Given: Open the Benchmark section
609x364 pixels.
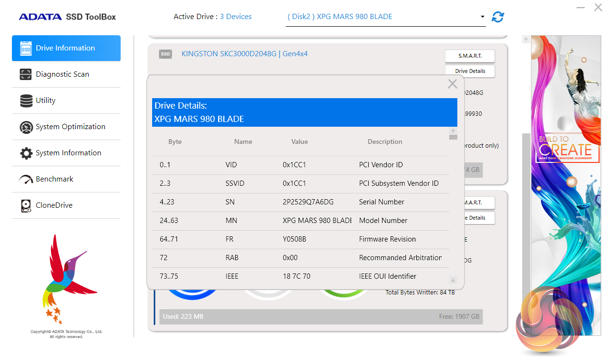Looking at the screenshot, I should coord(66,179).
